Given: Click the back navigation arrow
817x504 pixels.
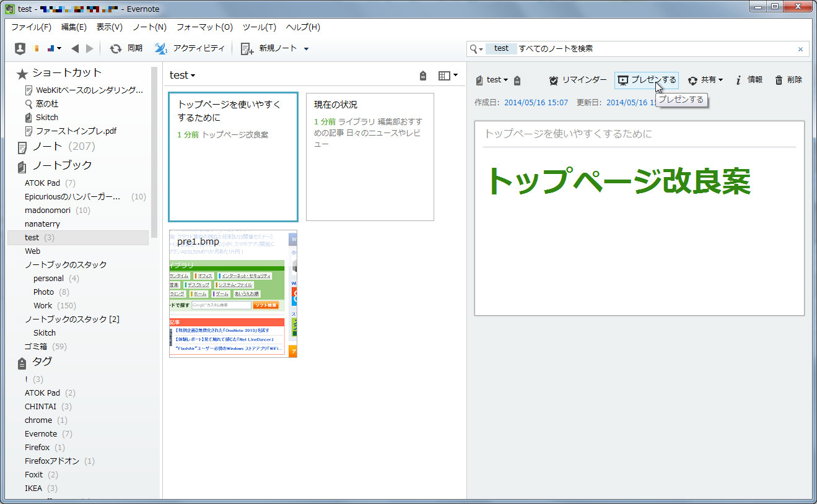Looking at the screenshot, I should point(74,48).
